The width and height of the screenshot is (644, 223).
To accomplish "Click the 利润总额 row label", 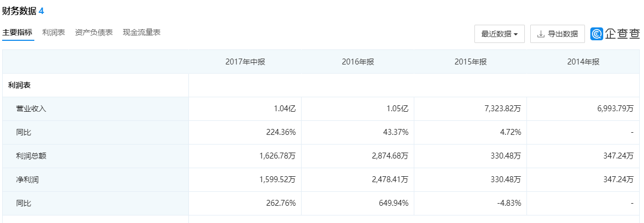I will [x=31, y=156].
